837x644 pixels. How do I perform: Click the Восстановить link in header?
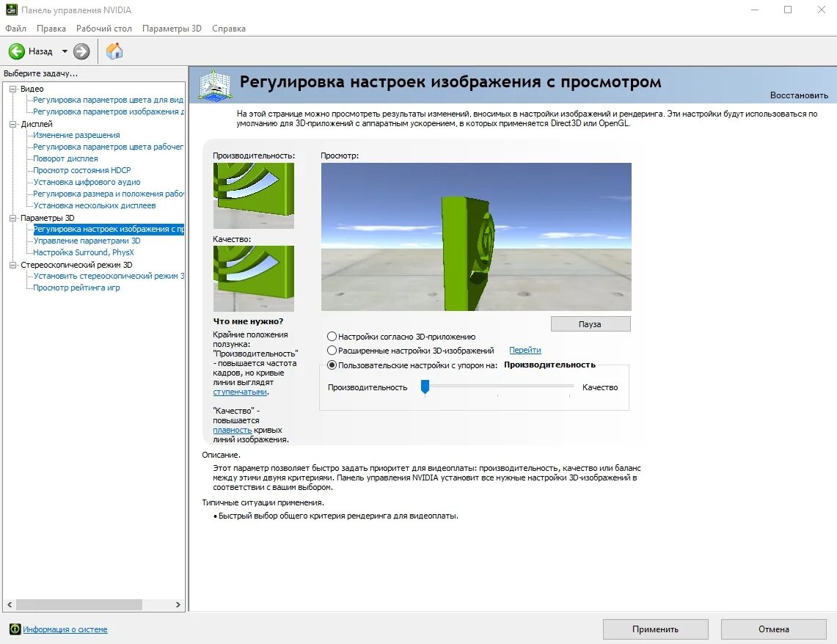click(799, 95)
